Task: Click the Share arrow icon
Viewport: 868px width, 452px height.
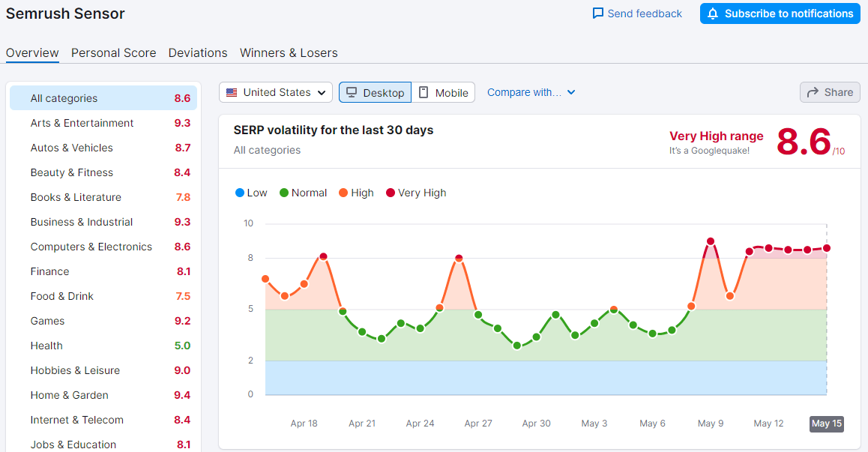Action: [813, 92]
